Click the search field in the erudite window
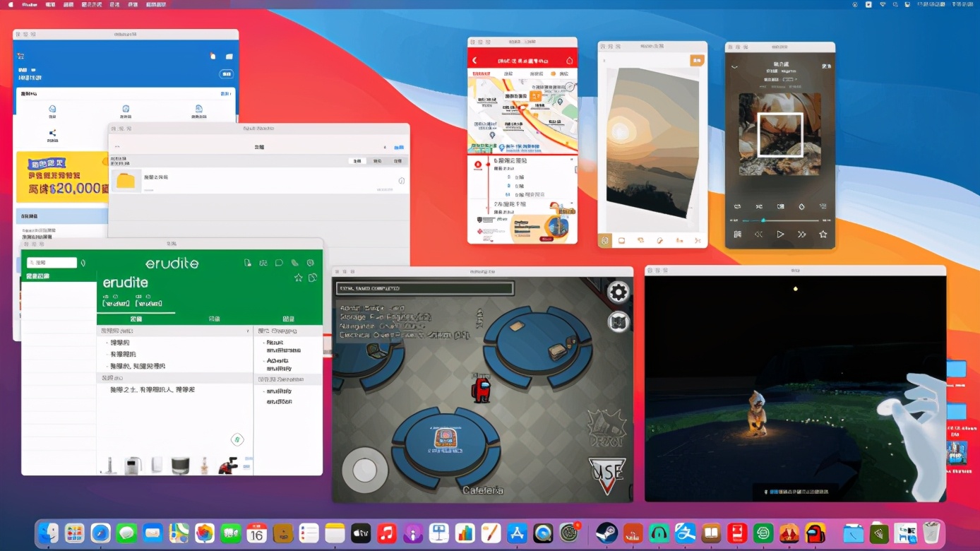The image size is (980, 551). pyautogui.click(x=53, y=261)
